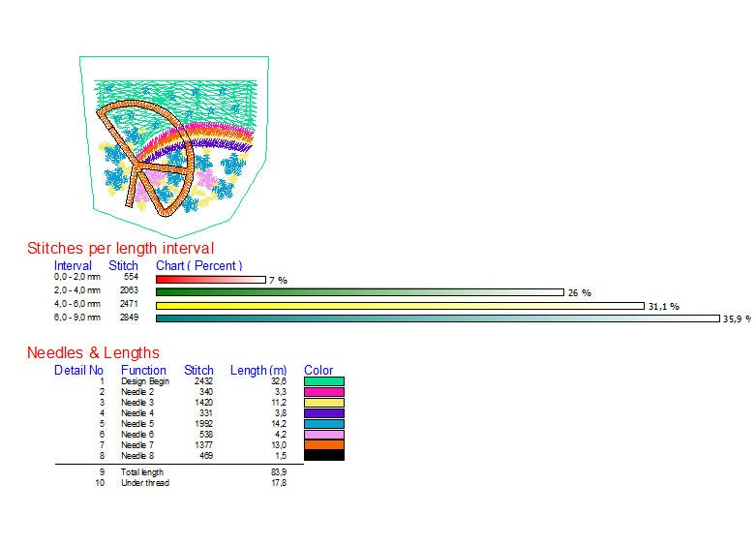Image resolution: width=756 pixels, height=545 pixels.
Task: Click the embroidery design preview thumbnail
Action: 174,147
